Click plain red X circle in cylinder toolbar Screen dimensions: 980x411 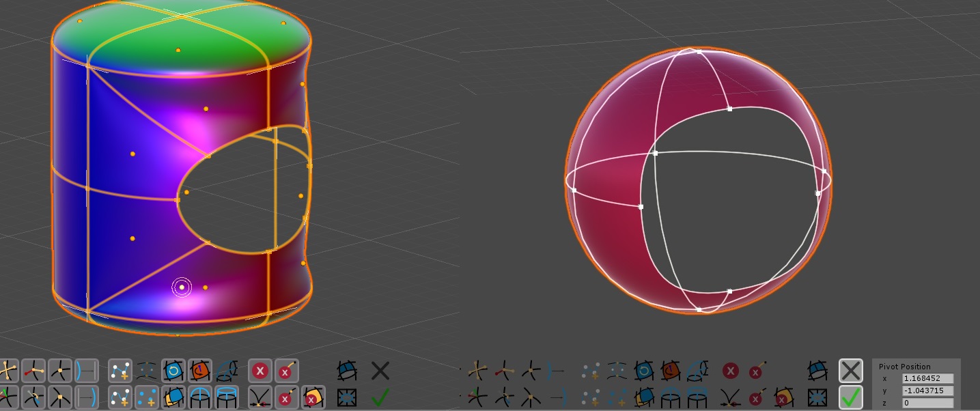tap(260, 371)
